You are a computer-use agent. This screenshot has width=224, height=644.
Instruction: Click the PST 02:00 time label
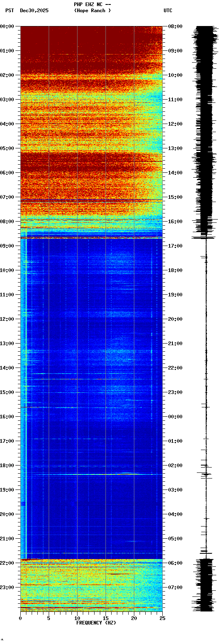(x=7, y=75)
